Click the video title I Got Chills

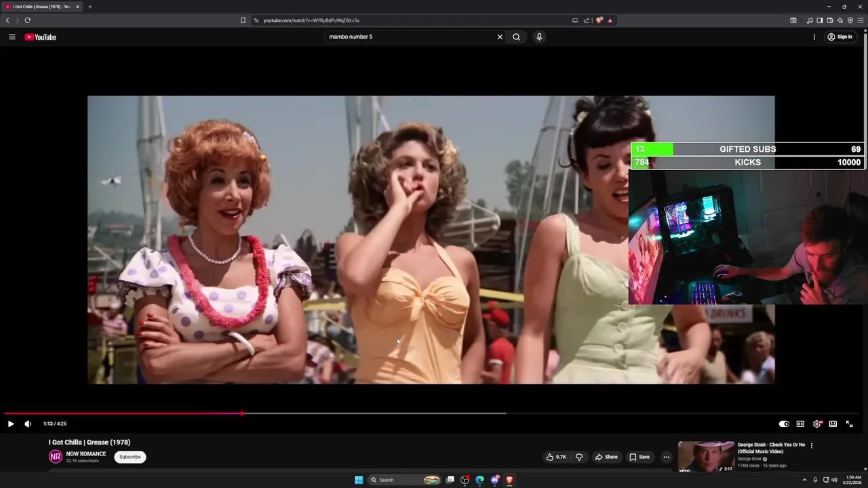(x=90, y=442)
